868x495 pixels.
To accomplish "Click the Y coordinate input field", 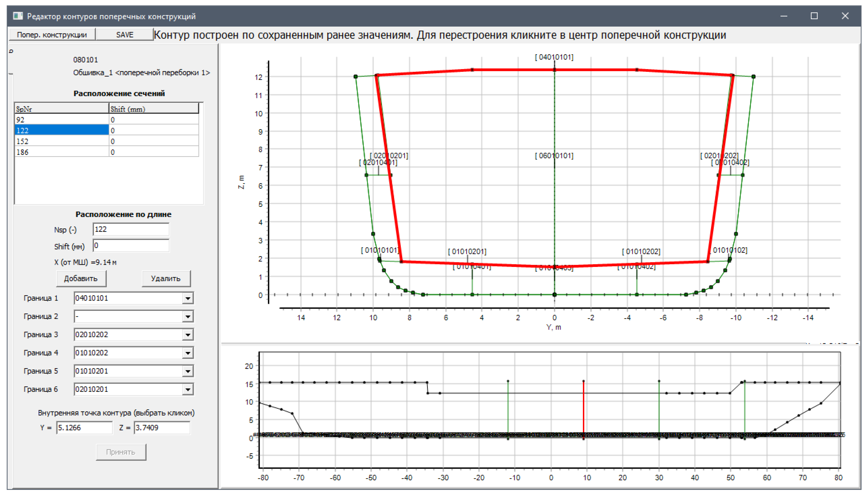I will [x=84, y=427].
